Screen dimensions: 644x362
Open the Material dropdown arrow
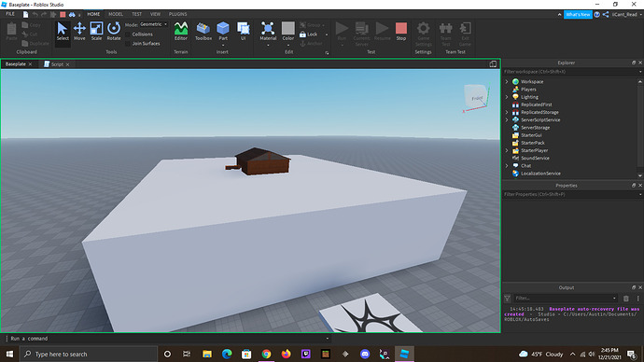pyautogui.click(x=268, y=45)
